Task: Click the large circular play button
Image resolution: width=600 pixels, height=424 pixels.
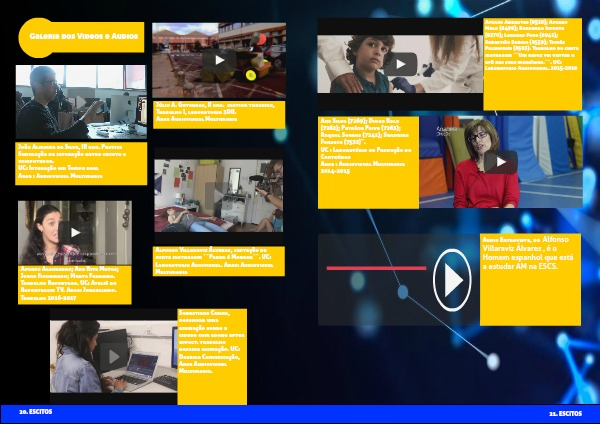Action: coord(451,277)
